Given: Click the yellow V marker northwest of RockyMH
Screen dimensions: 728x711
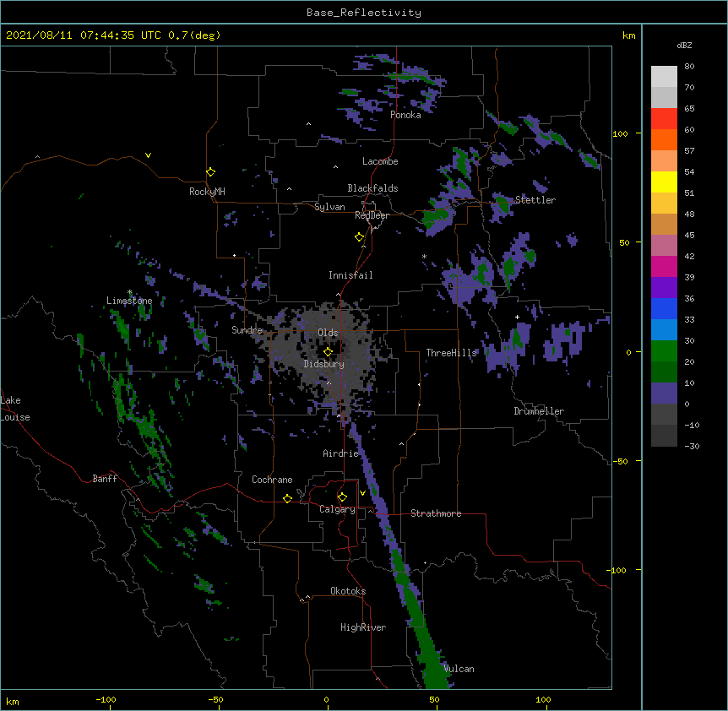Looking at the screenshot, I should point(148,155).
